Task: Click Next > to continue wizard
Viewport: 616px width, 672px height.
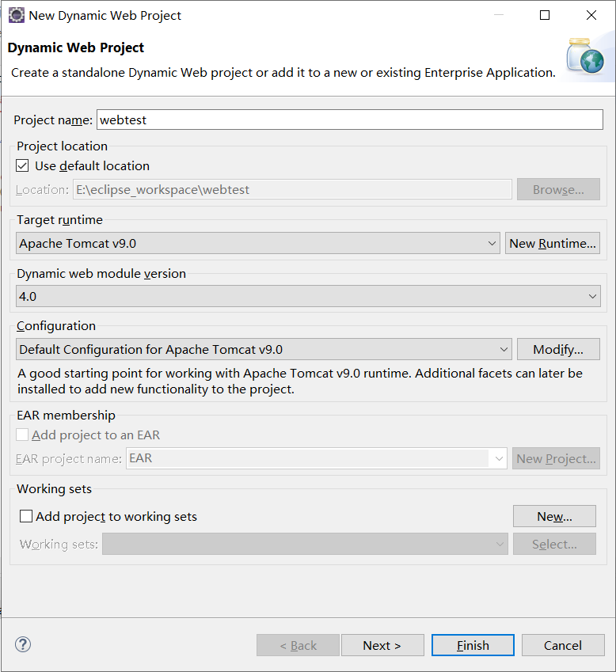Action: click(382, 645)
